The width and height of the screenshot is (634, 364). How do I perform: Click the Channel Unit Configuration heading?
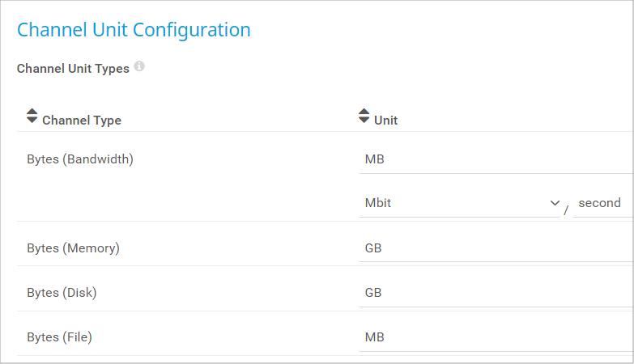[x=134, y=30]
